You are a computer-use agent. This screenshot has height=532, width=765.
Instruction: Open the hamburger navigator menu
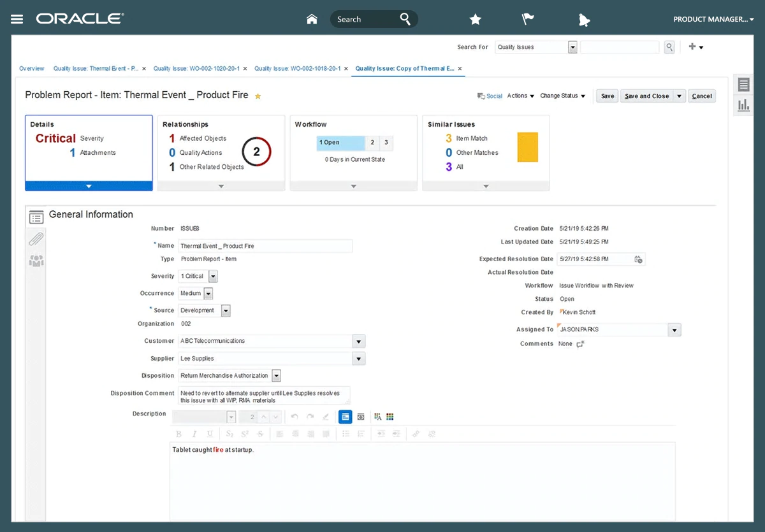(17, 19)
